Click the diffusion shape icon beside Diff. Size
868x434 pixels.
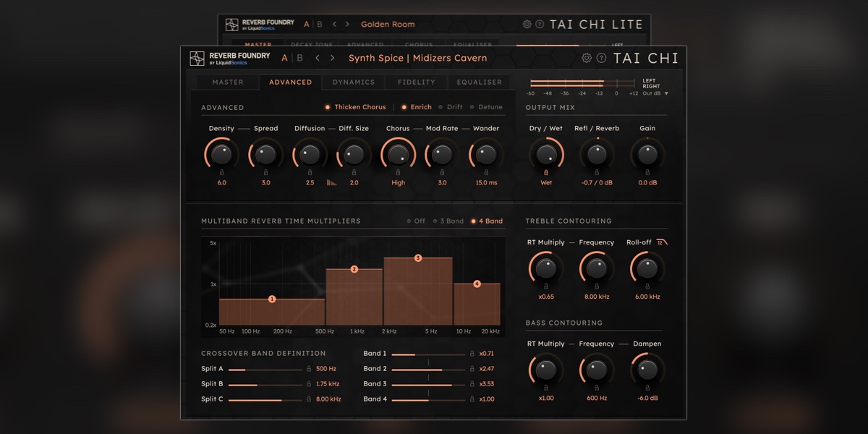[331, 183]
